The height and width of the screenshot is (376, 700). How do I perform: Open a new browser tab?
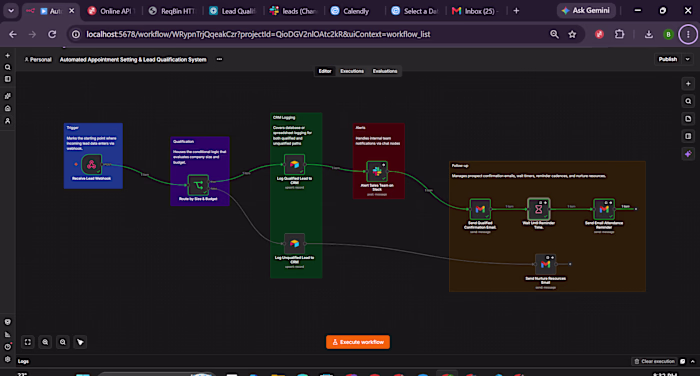pyautogui.click(x=516, y=11)
